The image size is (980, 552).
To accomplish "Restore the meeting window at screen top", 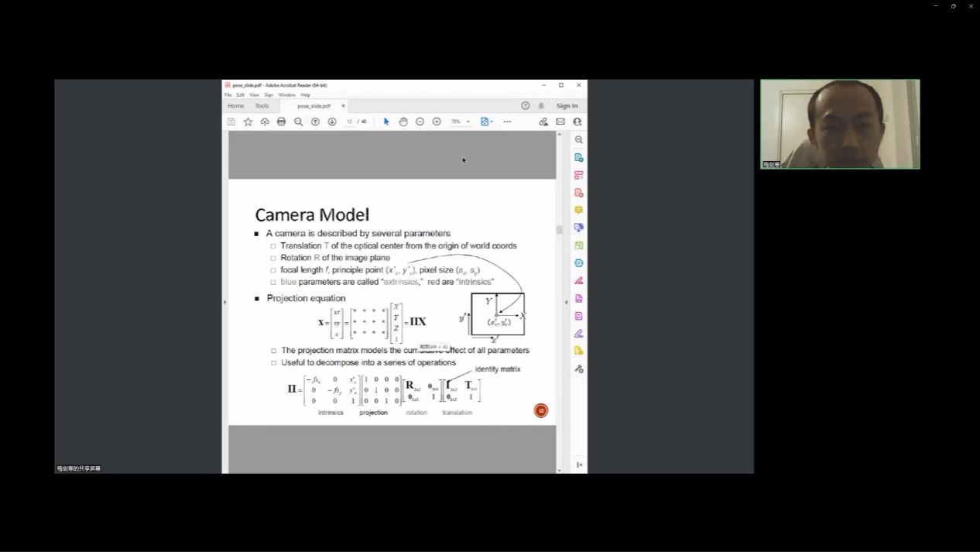I will click(954, 5).
